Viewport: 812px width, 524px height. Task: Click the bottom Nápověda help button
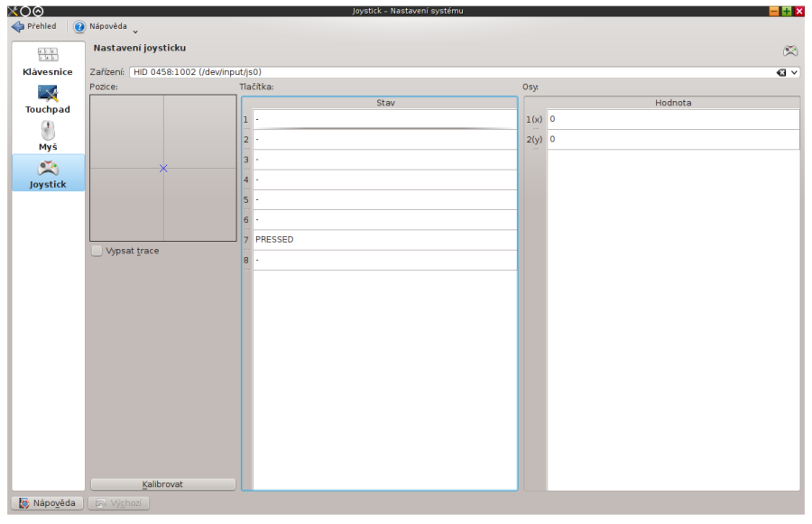pos(48,502)
